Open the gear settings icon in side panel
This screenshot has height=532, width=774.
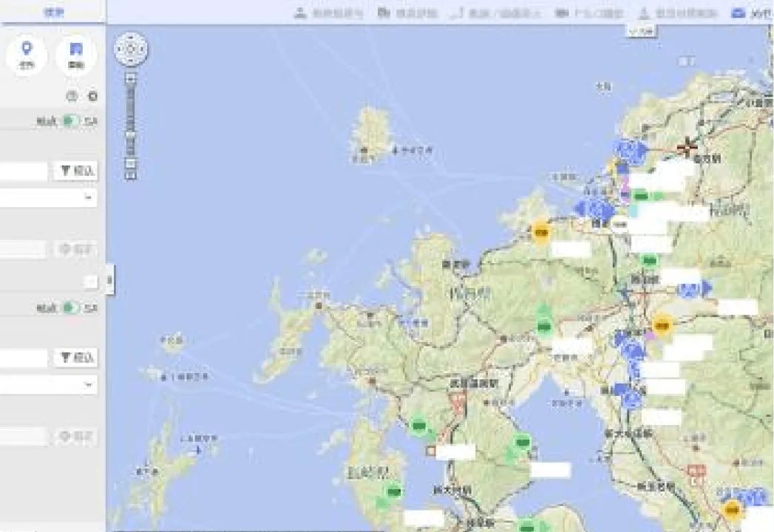tap(92, 96)
